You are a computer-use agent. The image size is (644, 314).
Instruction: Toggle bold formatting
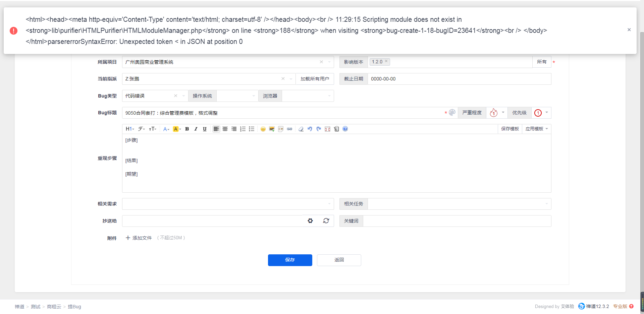187,129
